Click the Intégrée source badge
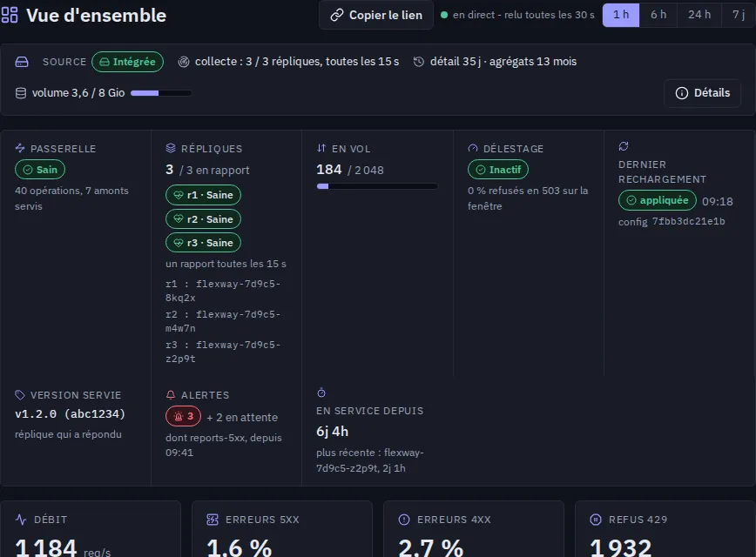The height and width of the screenshot is (557, 756). tap(128, 62)
